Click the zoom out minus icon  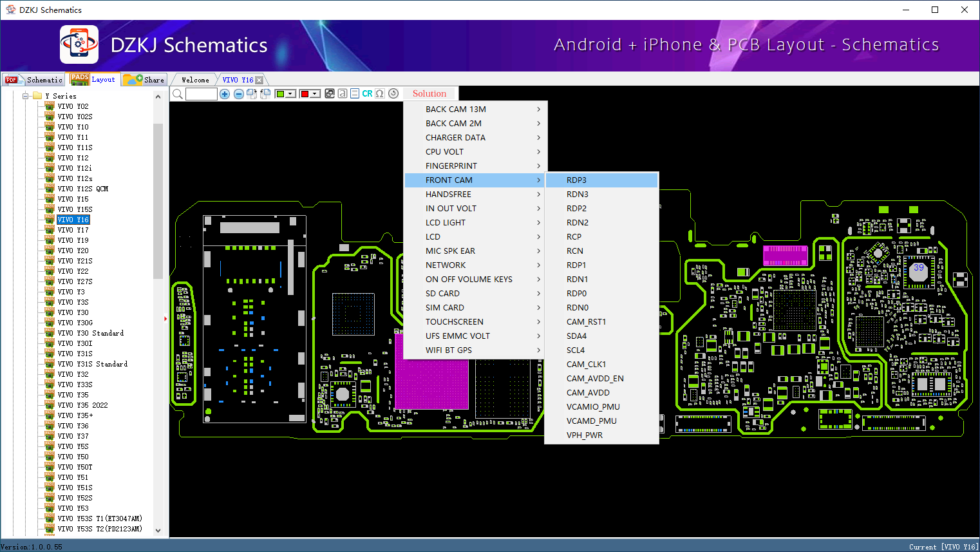point(238,94)
